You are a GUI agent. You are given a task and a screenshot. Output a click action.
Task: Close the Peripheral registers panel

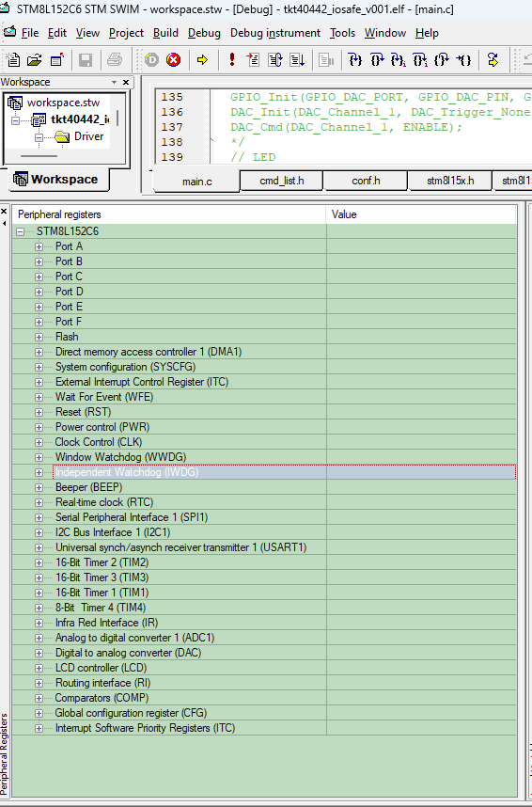[x=4, y=212]
